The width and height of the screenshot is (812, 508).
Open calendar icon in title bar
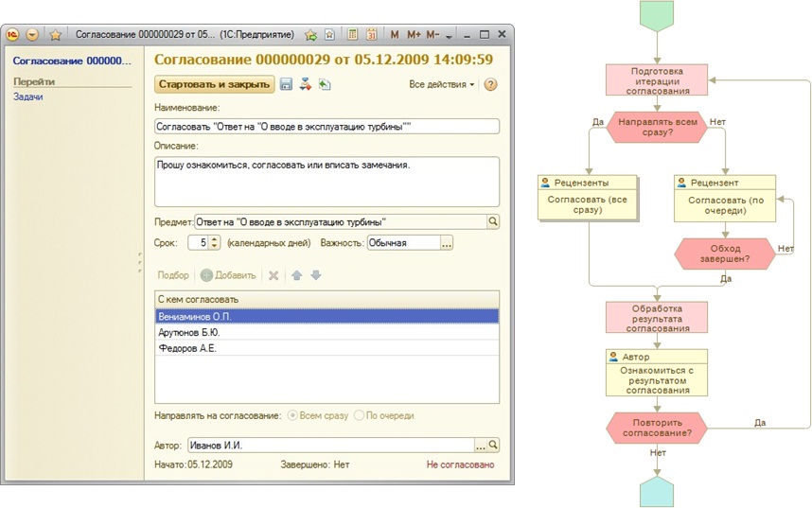pos(371,34)
